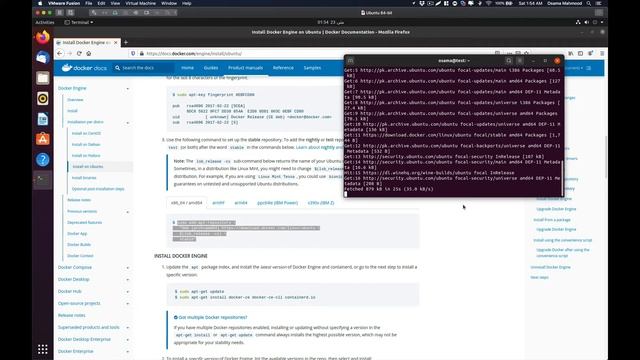This screenshot has height=360, width=640.
Task: Open Install binaries link
Action: [84, 178]
